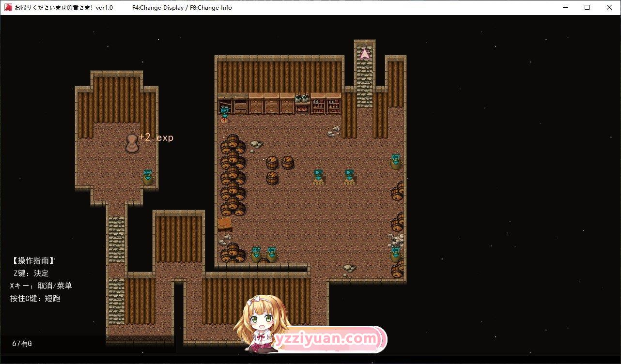Click the wooden crate below stacked barrels
This screenshot has width=621, height=364.
(224, 224)
